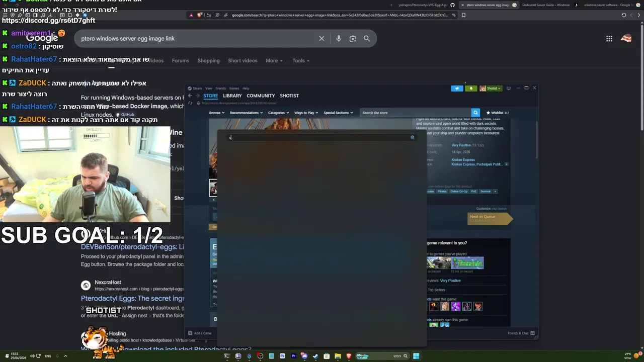Bookmark this page in browser

[x=463, y=15]
